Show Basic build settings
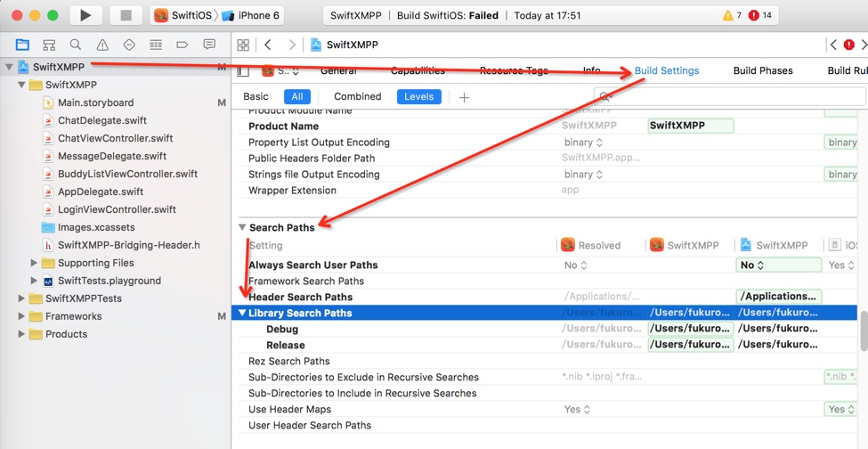Viewport: 868px width, 449px height. tap(256, 96)
